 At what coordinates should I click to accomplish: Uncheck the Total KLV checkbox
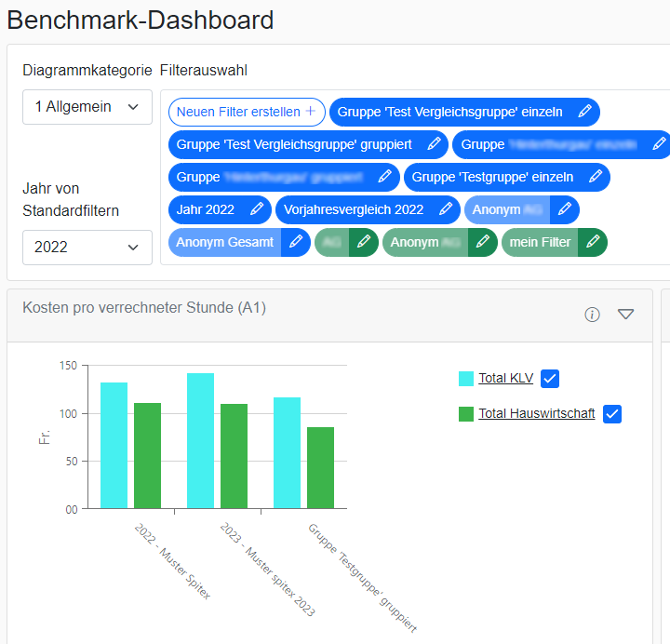(x=550, y=379)
